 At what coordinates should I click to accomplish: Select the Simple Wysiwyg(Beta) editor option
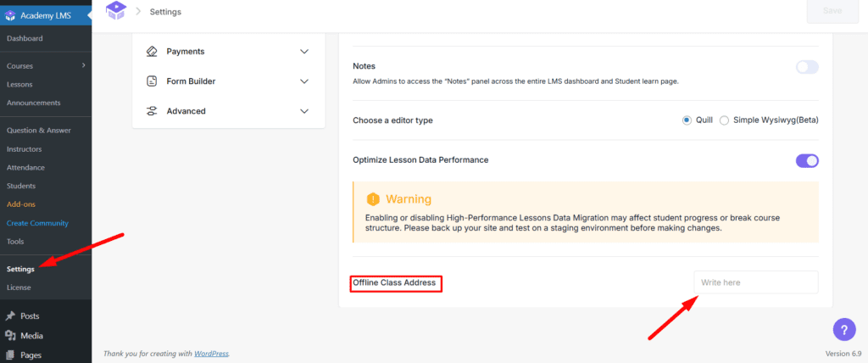point(724,120)
